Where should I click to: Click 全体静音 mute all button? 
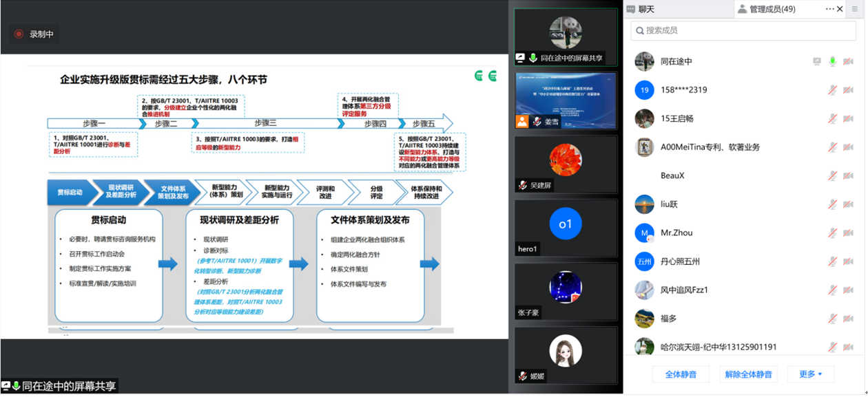(681, 374)
